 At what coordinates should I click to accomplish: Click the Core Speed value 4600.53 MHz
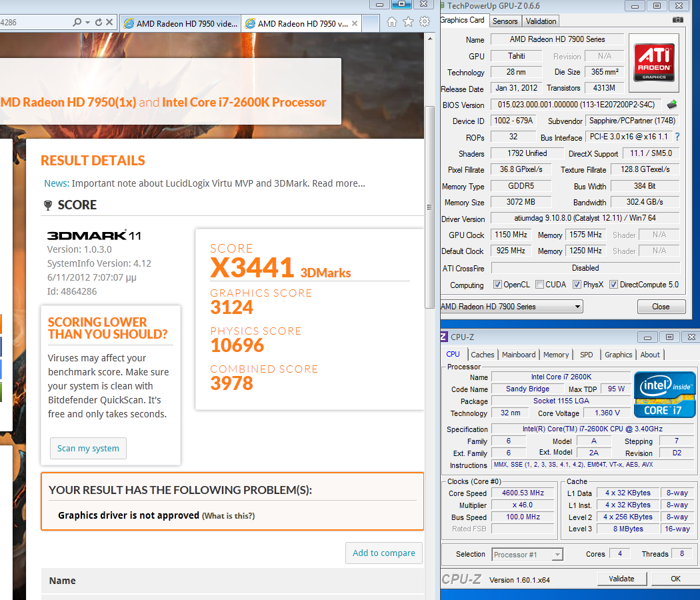pyautogui.click(x=523, y=493)
